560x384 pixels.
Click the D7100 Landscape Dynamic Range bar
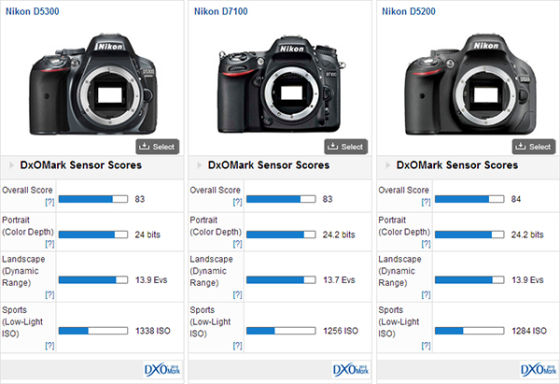click(281, 280)
